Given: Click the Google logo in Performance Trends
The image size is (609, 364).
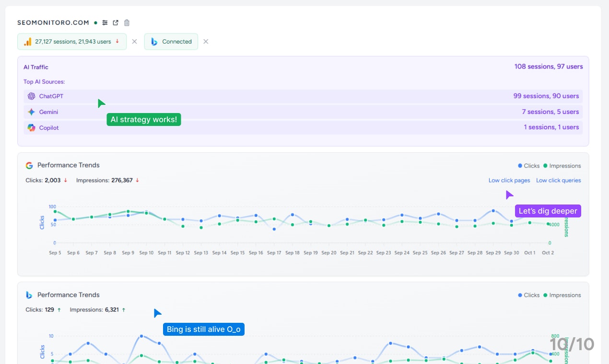Looking at the screenshot, I should 29,165.
